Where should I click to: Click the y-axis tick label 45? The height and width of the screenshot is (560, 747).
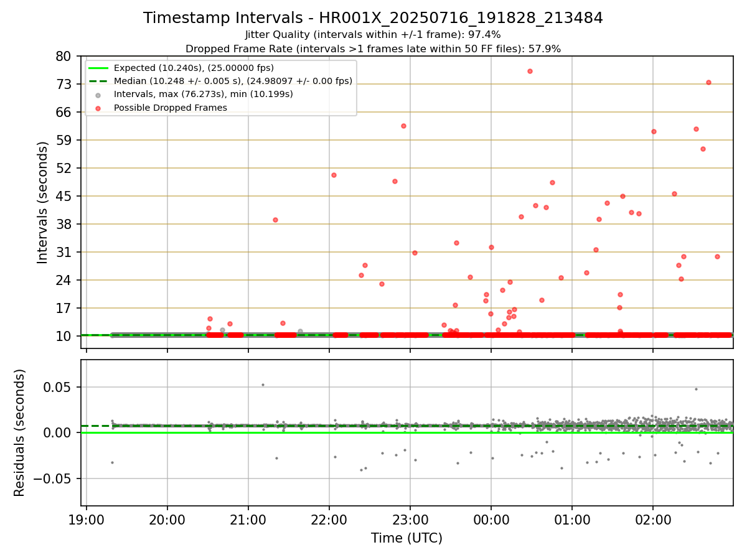pos(64,196)
